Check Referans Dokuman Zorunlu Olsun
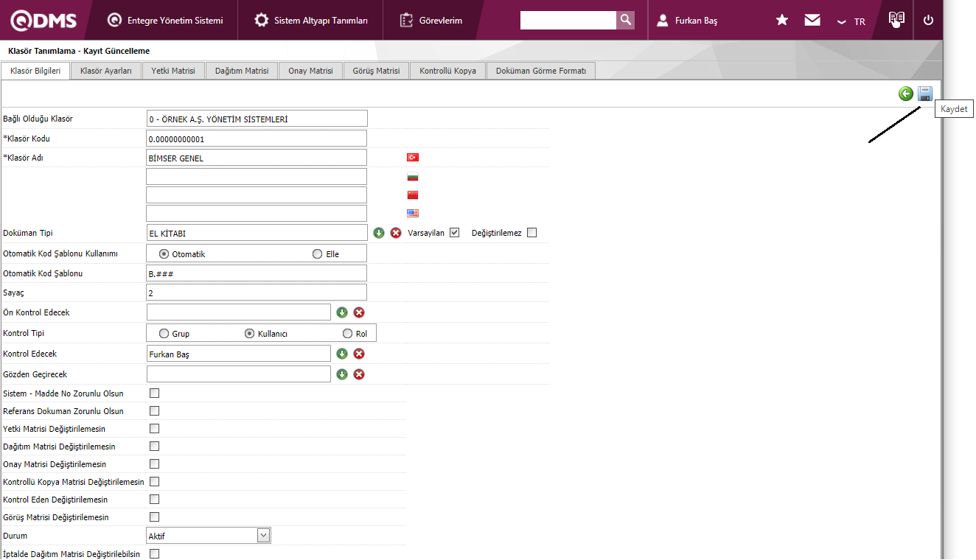This screenshot has width=976, height=560. pos(155,411)
